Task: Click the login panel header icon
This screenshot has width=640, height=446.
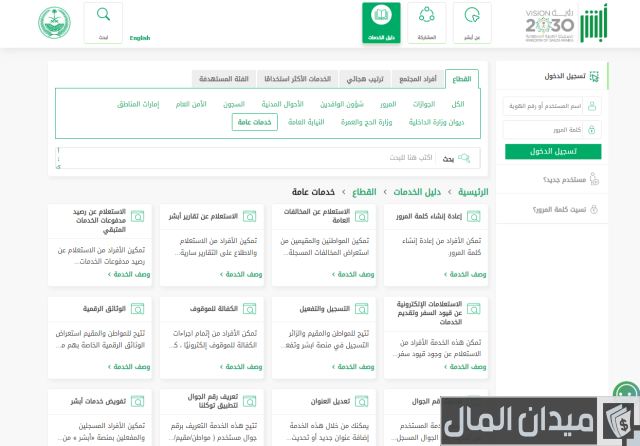Action: pyautogui.click(x=594, y=76)
